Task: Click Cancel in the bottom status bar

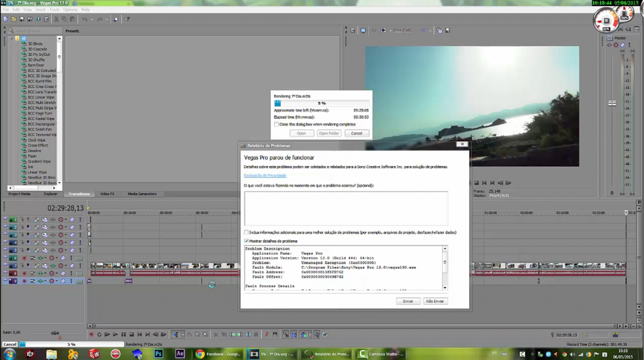Action: pyautogui.click(x=10, y=344)
